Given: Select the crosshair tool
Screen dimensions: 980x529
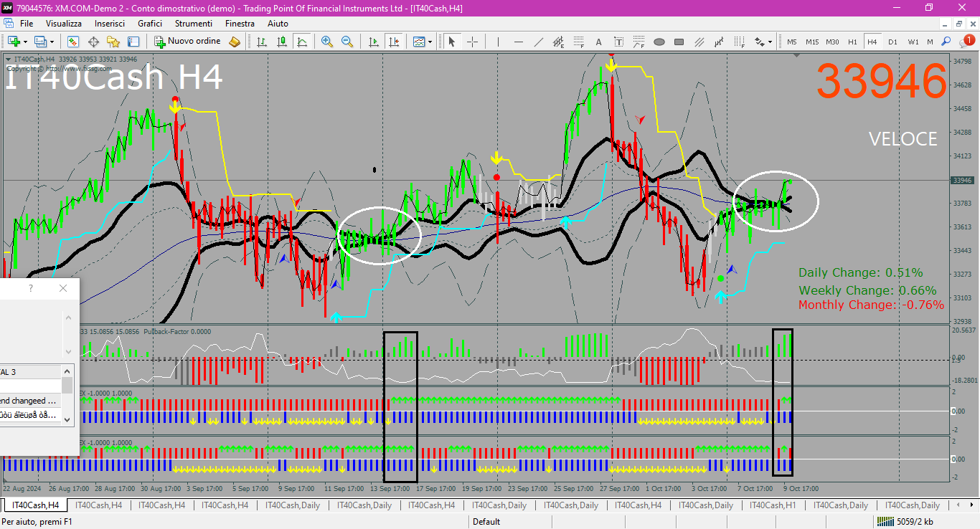Looking at the screenshot, I should [x=472, y=42].
